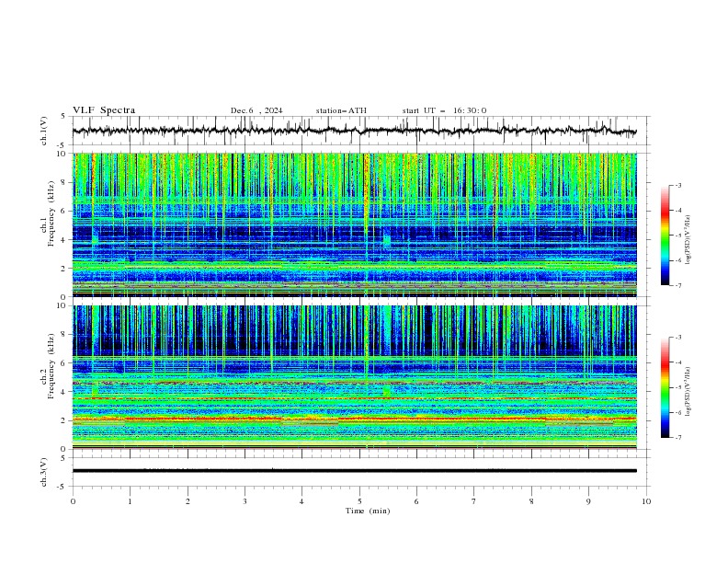
Task: Click time axis tick label 1
Action: (x=130, y=501)
